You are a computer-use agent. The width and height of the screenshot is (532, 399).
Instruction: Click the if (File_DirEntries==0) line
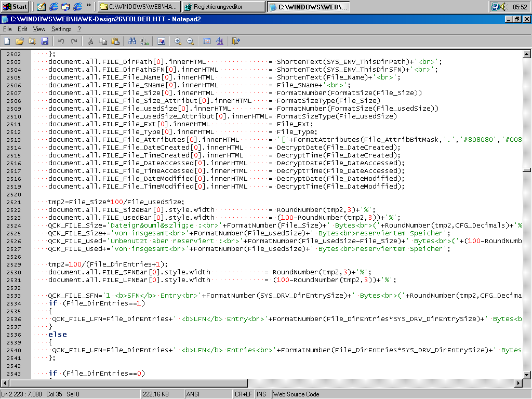tap(97, 374)
